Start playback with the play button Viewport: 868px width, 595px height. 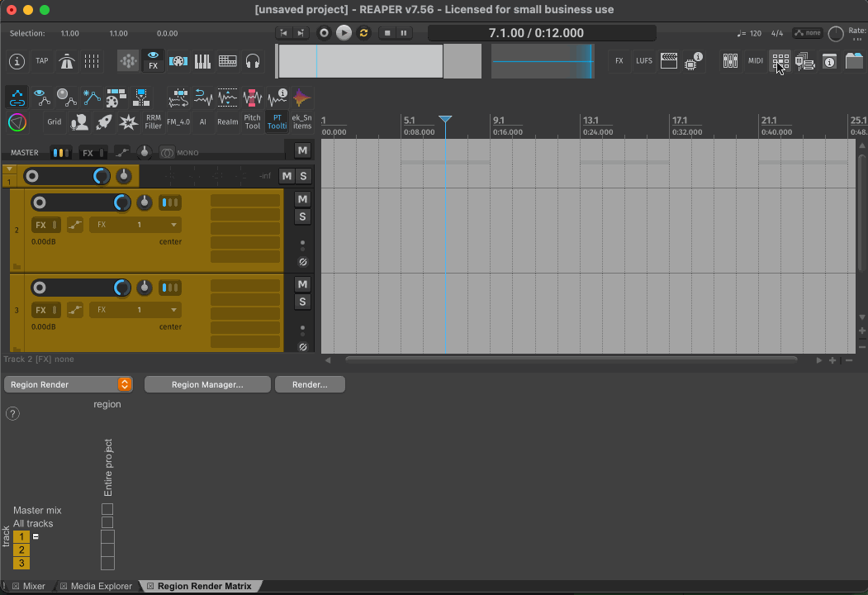point(344,33)
